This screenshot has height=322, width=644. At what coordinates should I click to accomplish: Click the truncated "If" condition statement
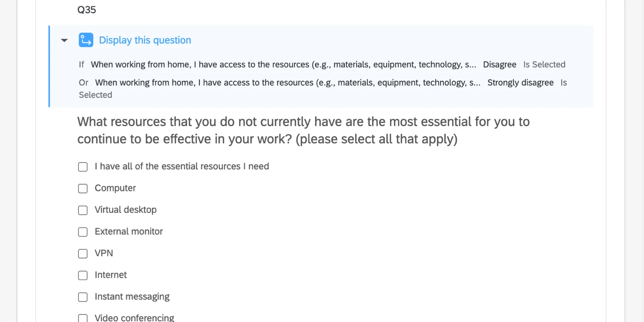coord(283,64)
